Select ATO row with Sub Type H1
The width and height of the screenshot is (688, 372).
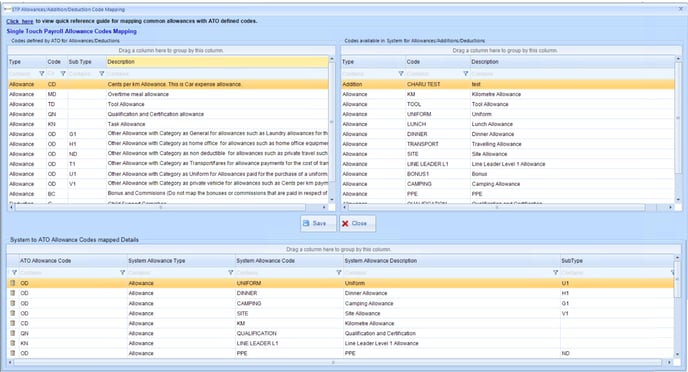168,144
